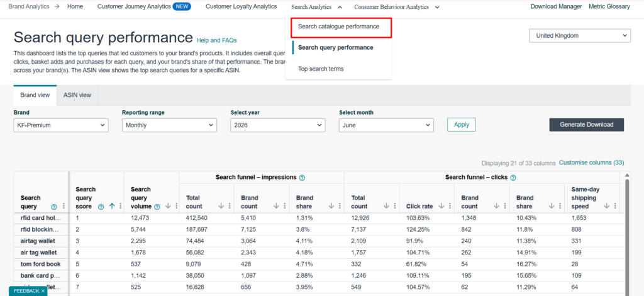644x296 pixels.
Task: Close the FEEDBACK tab with its X
Action: tap(43, 291)
